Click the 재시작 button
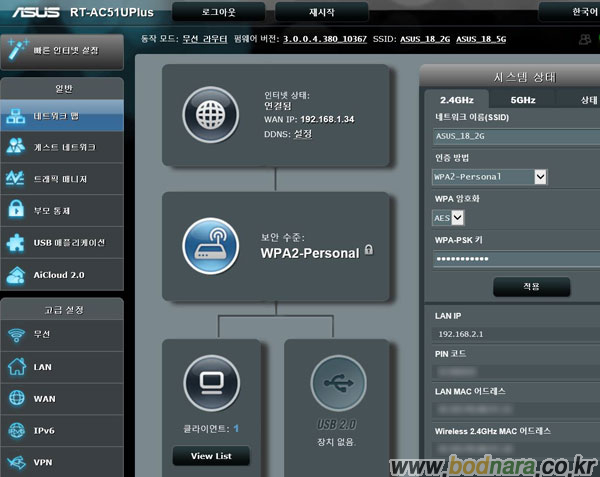The image size is (600, 477). click(x=321, y=12)
